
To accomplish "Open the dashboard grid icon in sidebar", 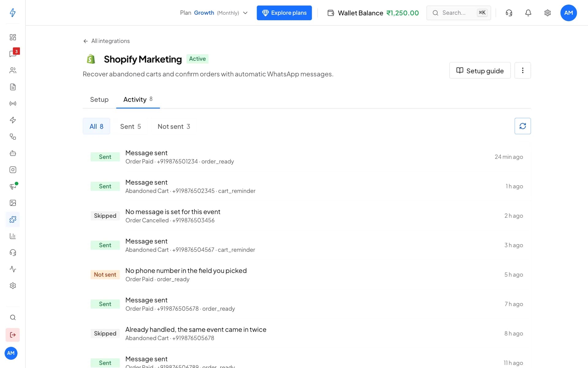I will tap(13, 37).
